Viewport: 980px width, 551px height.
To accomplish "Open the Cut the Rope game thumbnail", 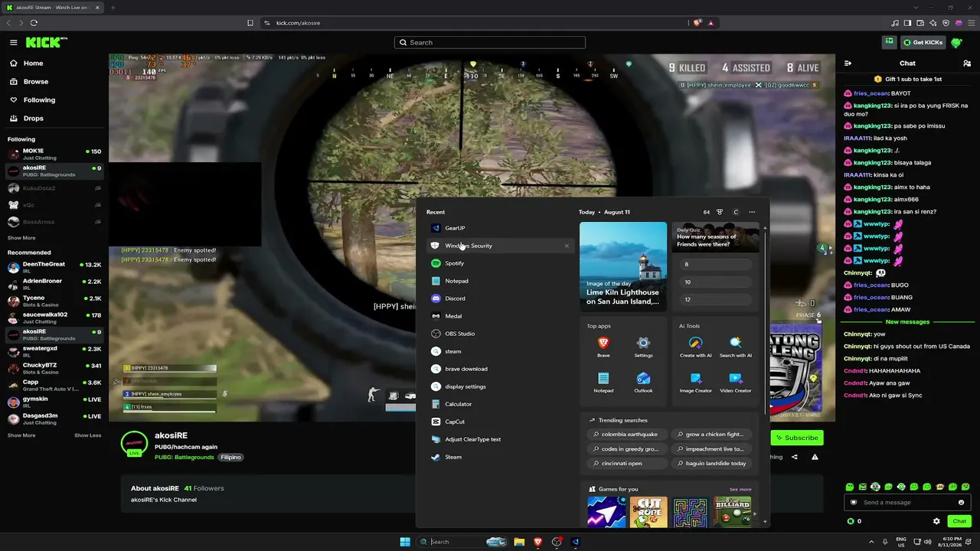I will tap(648, 512).
